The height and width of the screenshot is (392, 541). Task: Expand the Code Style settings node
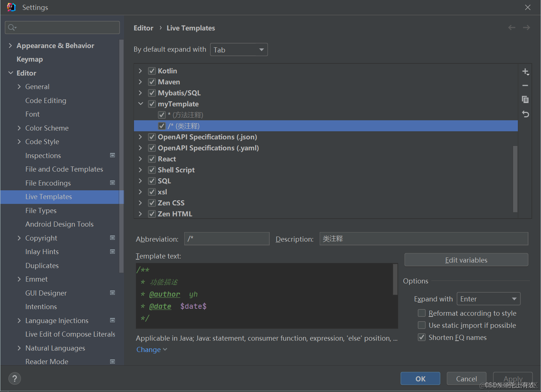19,142
